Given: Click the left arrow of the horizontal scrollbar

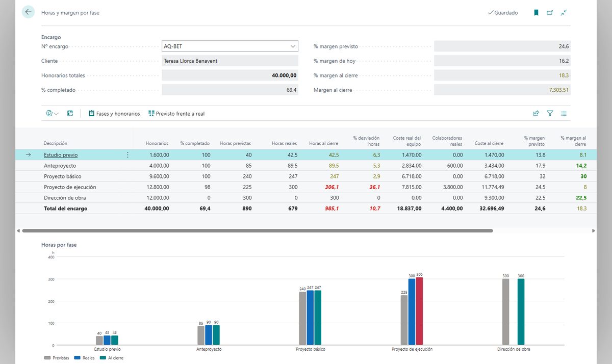Looking at the screenshot, I should pos(18,231).
